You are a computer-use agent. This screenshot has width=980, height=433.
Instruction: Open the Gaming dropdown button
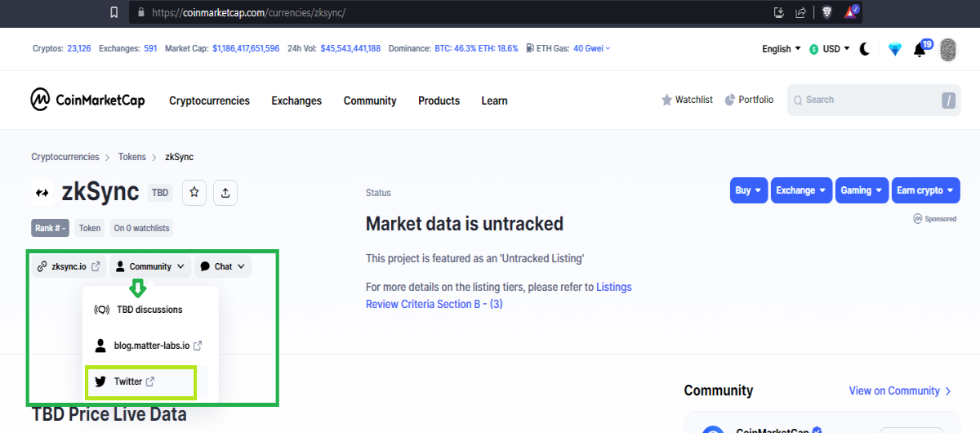tap(862, 190)
